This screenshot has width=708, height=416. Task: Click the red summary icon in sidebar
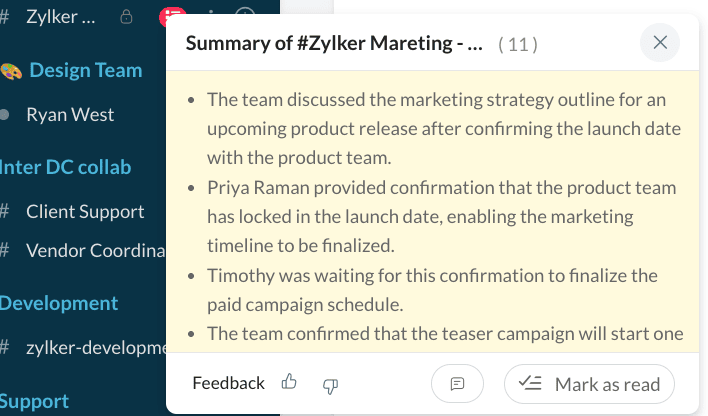pyautogui.click(x=172, y=16)
